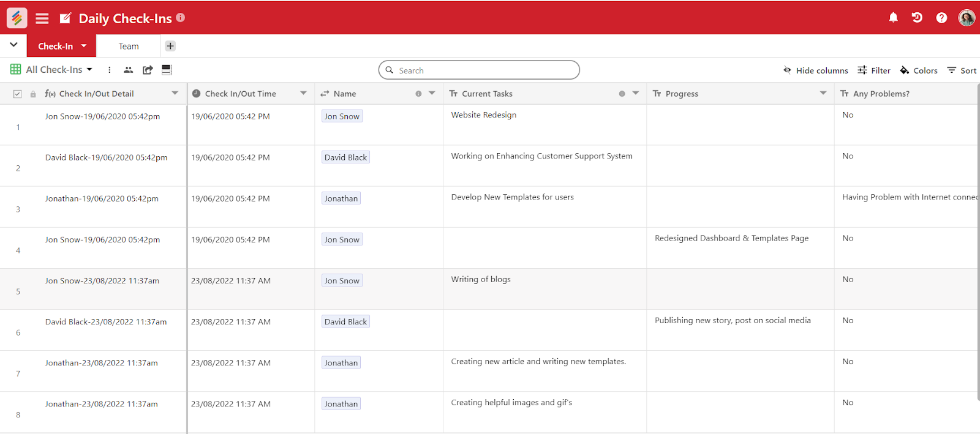This screenshot has height=434, width=980.
Task: Select row number 8
Action: tap(18, 414)
